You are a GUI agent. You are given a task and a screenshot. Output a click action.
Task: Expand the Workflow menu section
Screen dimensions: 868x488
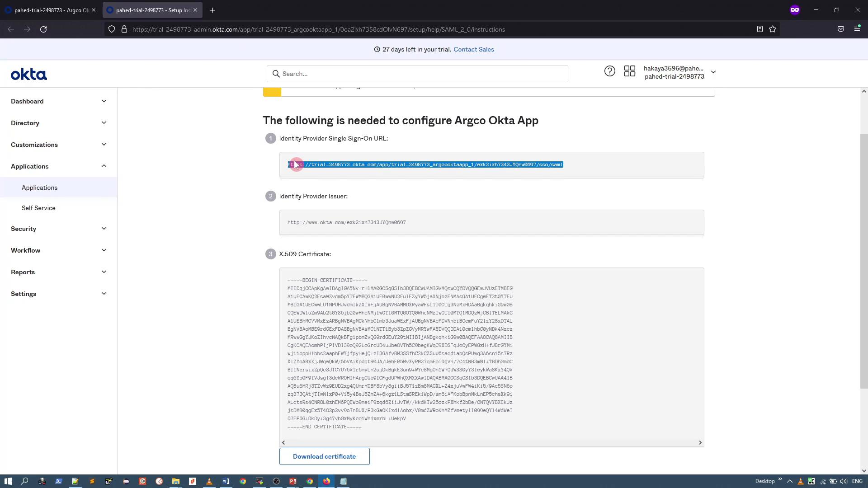58,250
